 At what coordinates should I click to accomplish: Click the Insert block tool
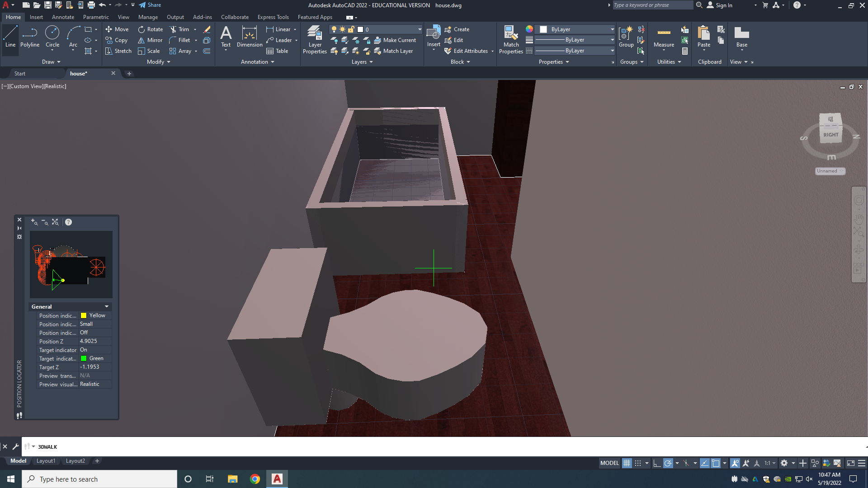[x=434, y=37]
